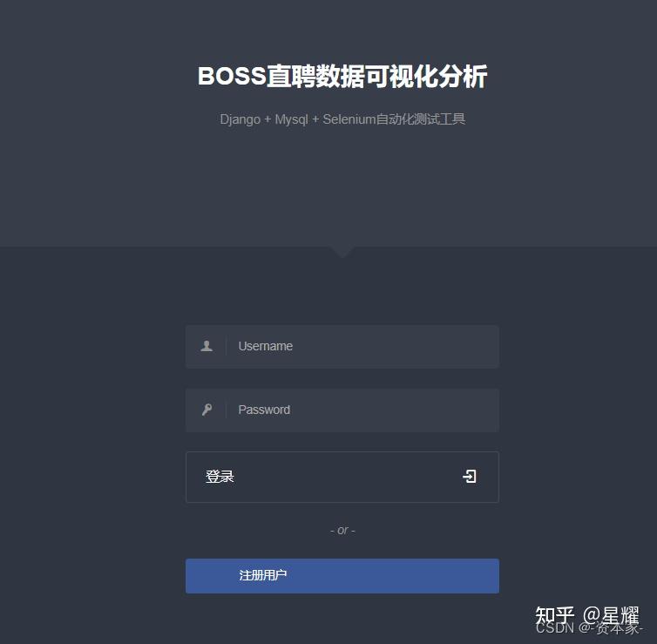Image resolution: width=657 pixels, height=644 pixels.
Task: Click the divider line next to the user icon
Action: [x=227, y=346]
